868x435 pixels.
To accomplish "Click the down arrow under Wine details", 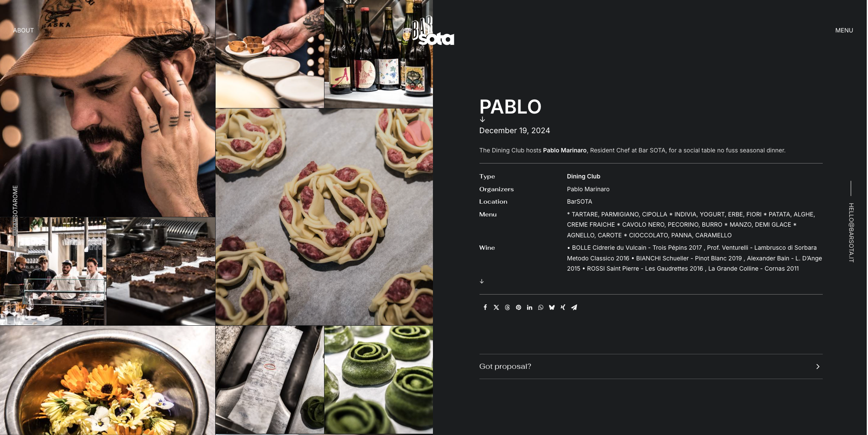I will (x=482, y=281).
